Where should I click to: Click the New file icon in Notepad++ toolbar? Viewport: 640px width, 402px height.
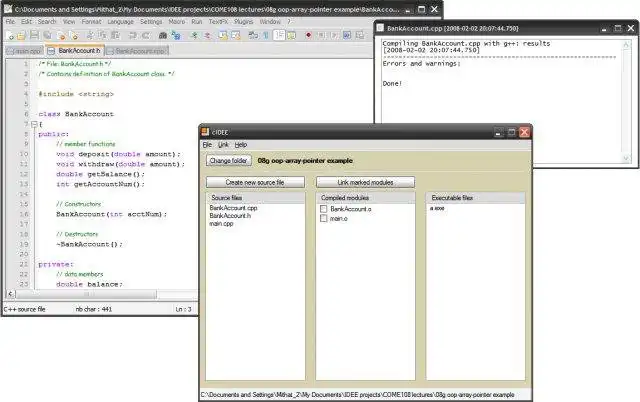9,35
